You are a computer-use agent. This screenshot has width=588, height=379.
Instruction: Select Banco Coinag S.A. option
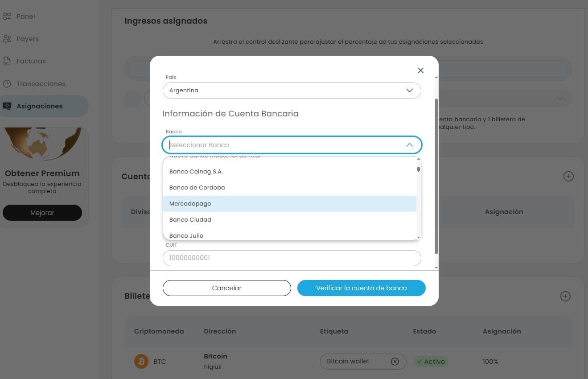tap(290, 172)
